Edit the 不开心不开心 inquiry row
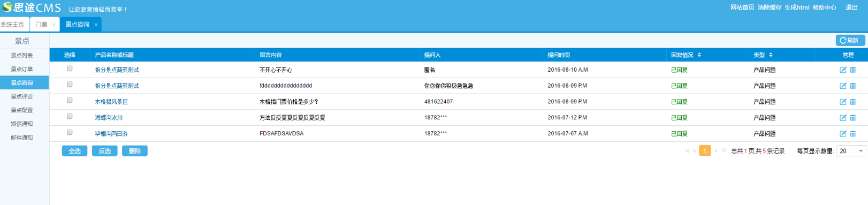 (x=843, y=70)
